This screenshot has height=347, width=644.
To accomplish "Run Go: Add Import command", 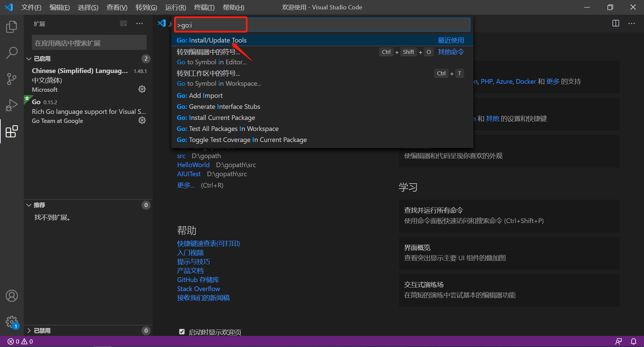I will 322,95.
